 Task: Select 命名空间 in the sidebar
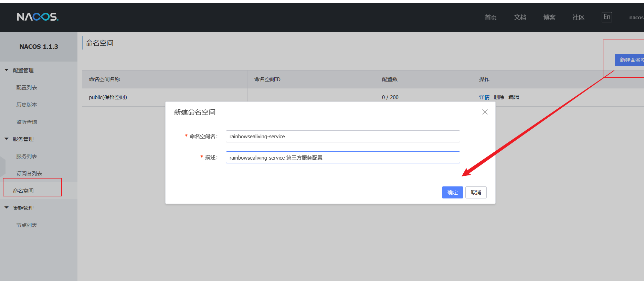(23, 191)
